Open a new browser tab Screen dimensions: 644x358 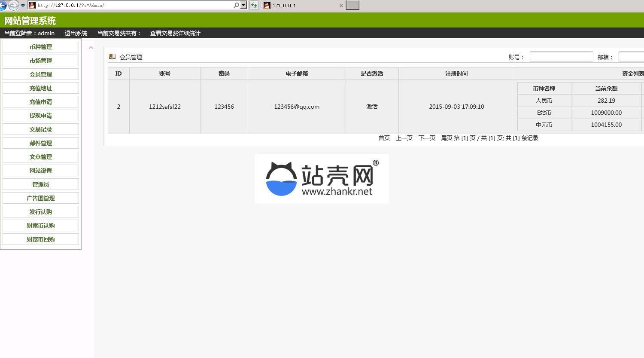[352, 6]
